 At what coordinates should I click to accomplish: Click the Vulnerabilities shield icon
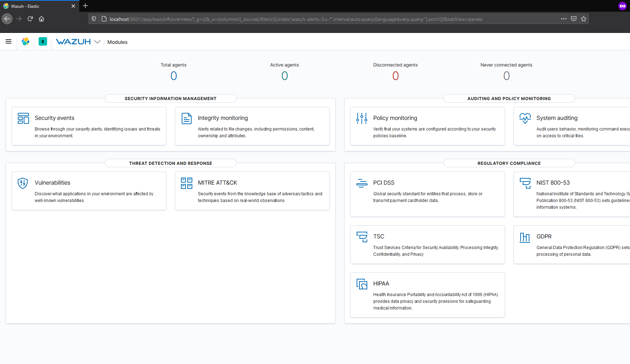click(x=23, y=183)
